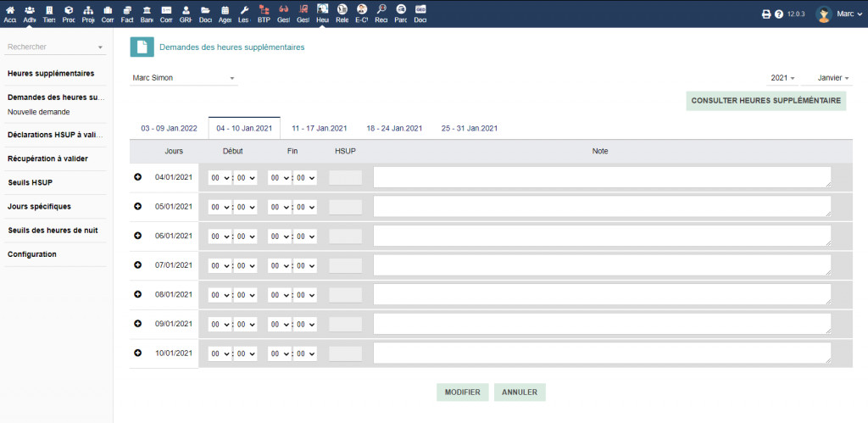Open the Products cube icon module
This screenshot has height=423, width=868.
click(69, 10)
